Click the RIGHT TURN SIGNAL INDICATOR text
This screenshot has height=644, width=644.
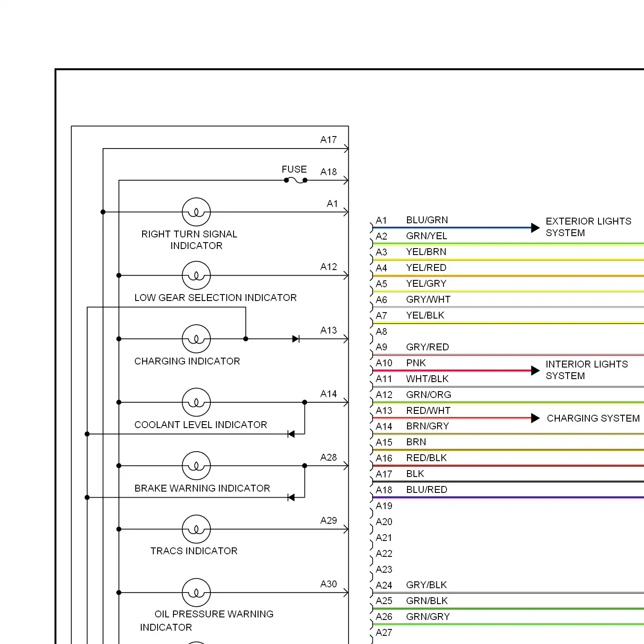[189, 240]
